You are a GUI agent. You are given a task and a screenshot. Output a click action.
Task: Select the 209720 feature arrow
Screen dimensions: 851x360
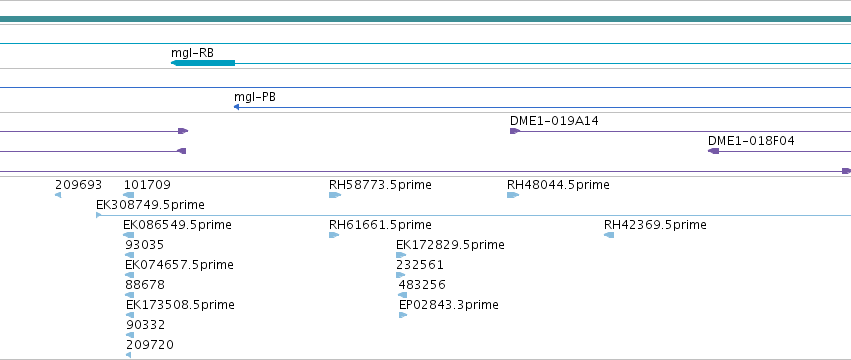point(129,355)
